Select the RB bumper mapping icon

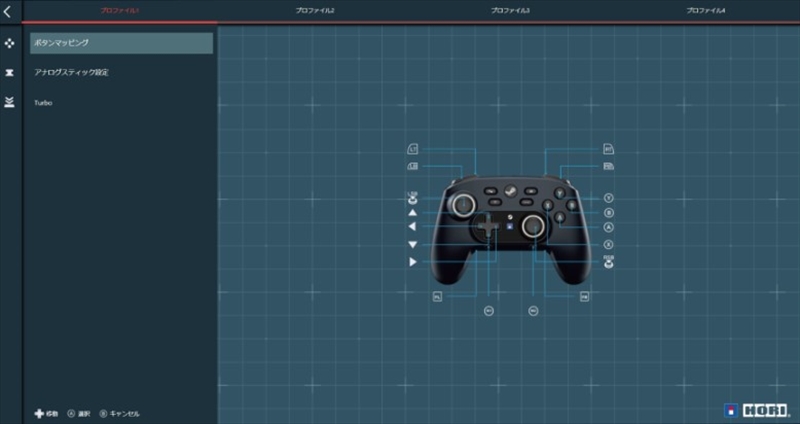(x=608, y=166)
